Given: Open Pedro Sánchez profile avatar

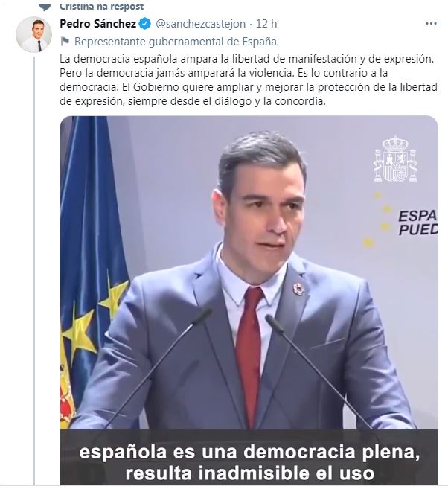Looking at the screenshot, I should (x=33, y=34).
